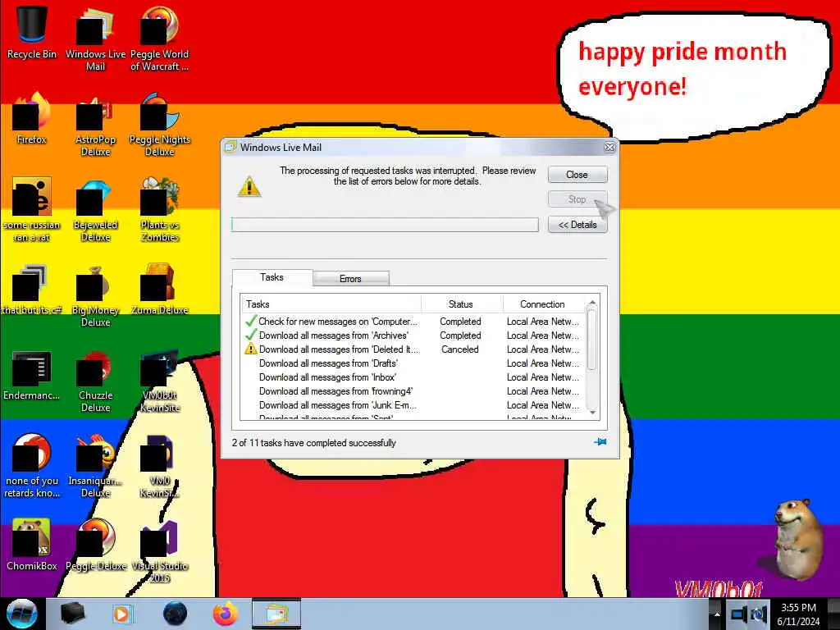Click the pin icon in dialog footer
Viewport: 840px width, 630px height.
(x=600, y=442)
